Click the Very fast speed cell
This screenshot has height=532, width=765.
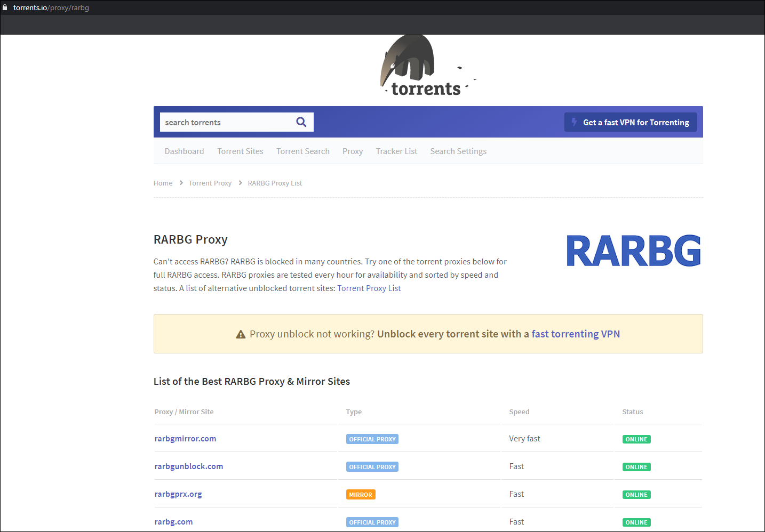click(x=525, y=439)
